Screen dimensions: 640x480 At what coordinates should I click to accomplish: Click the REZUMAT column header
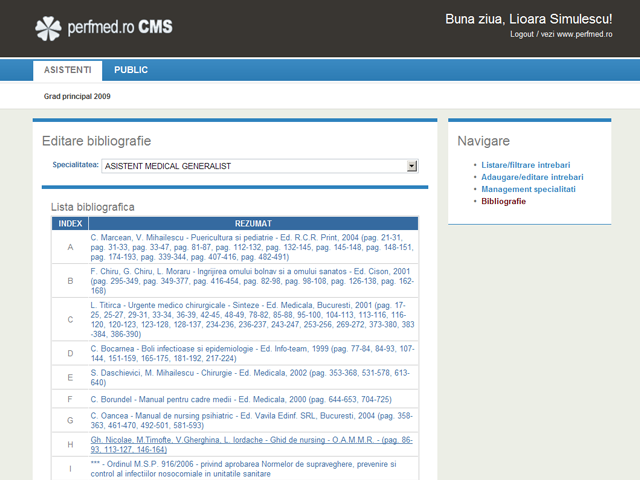coord(253,224)
